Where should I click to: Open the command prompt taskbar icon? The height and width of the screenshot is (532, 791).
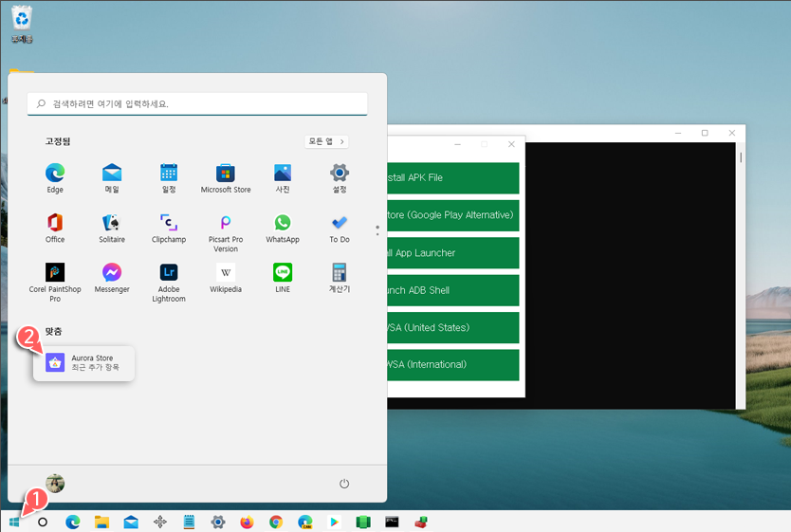(x=392, y=522)
